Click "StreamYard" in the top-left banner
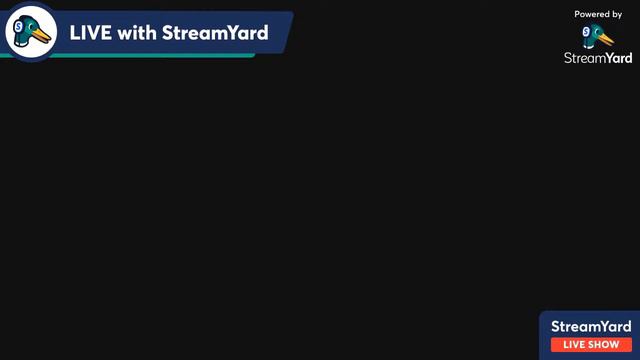 [x=215, y=33]
